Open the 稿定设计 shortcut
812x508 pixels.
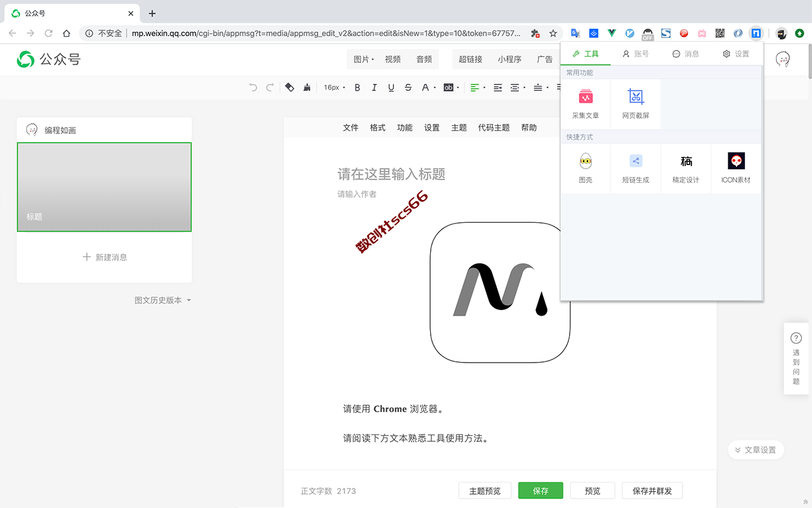[686, 168]
